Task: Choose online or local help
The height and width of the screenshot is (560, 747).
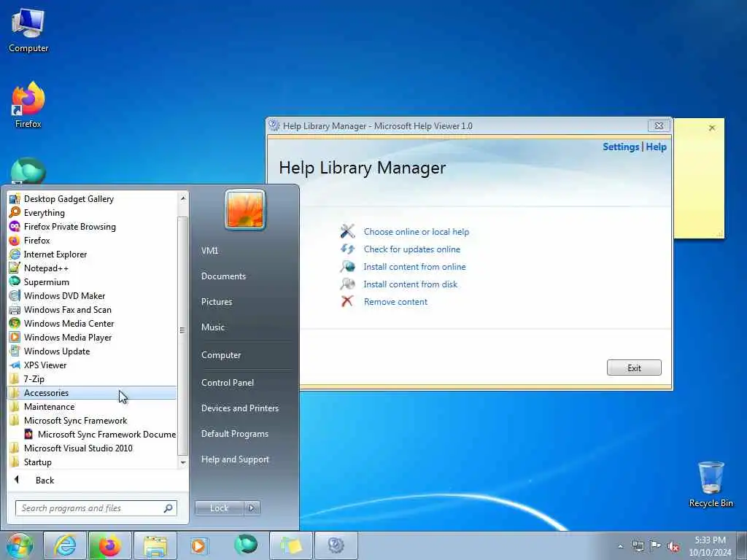Action: [417, 232]
